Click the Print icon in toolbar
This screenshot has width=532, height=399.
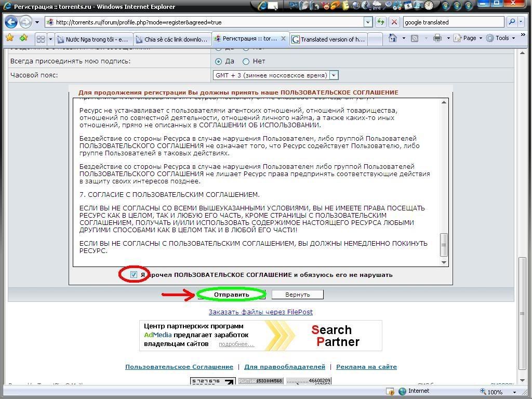pos(437,38)
